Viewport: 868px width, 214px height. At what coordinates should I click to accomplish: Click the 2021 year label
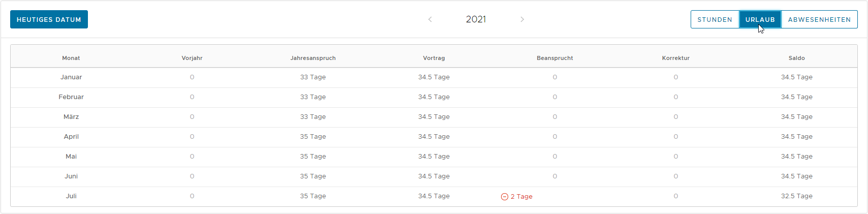[476, 19]
